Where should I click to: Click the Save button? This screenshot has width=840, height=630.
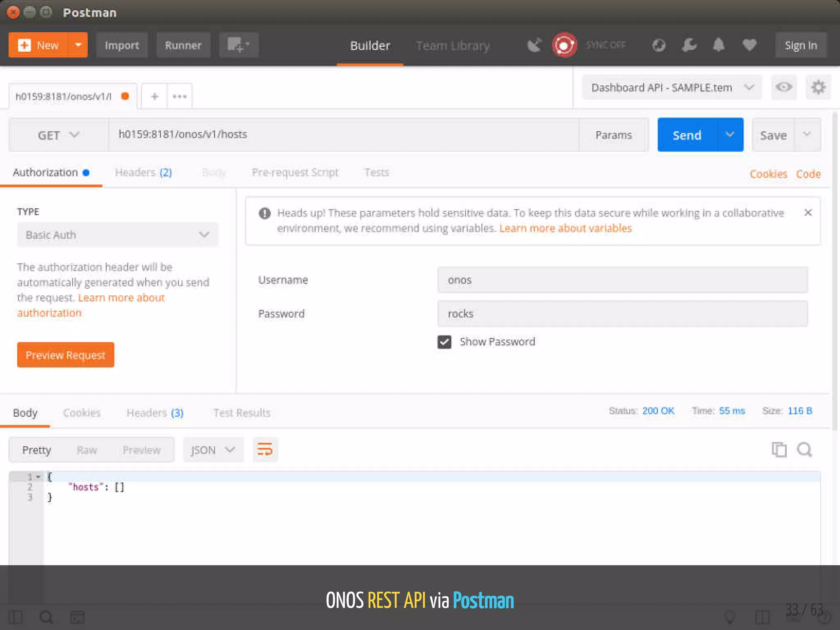774,135
